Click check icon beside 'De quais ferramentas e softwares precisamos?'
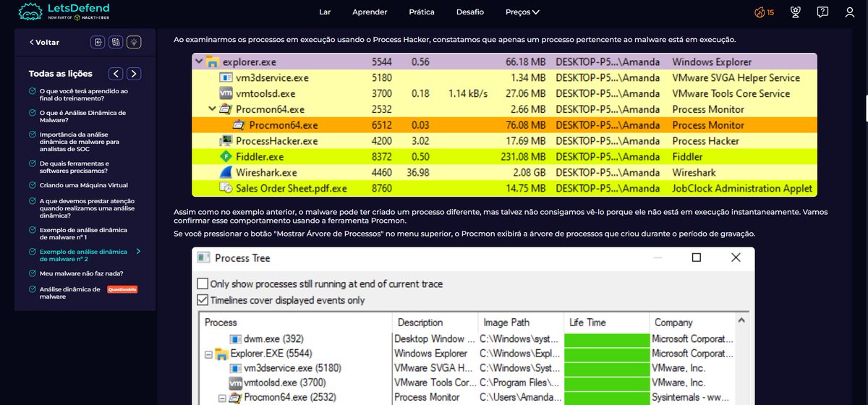Image resolution: width=868 pixels, height=405 pixels. click(33, 163)
